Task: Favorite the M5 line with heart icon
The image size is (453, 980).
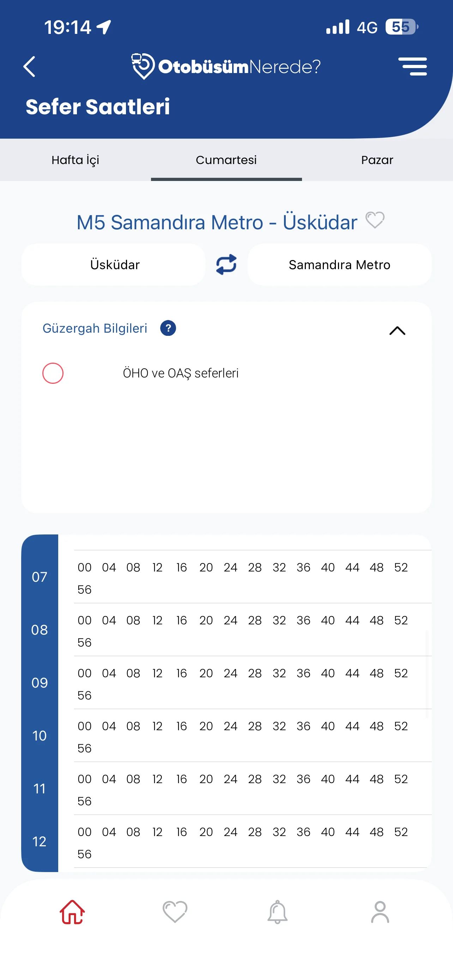Action: pyautogui.click(x=375, y=220)
